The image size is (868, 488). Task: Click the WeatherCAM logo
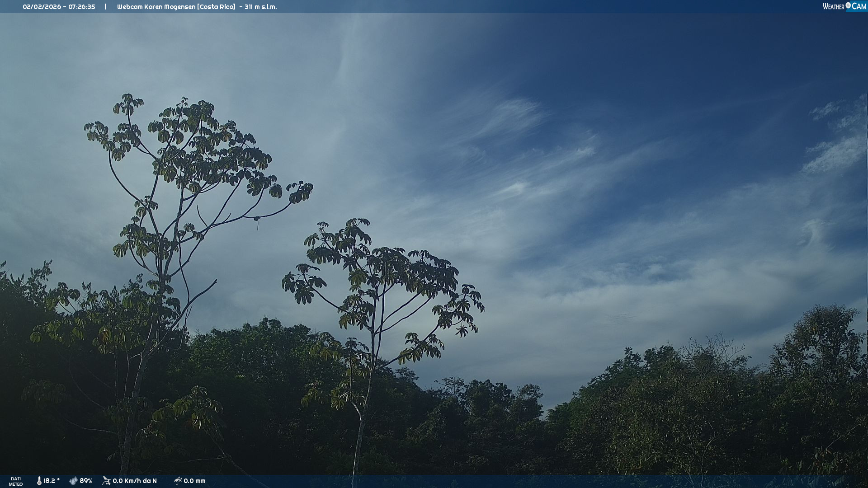pyautogui.click(x=844, y=6)
